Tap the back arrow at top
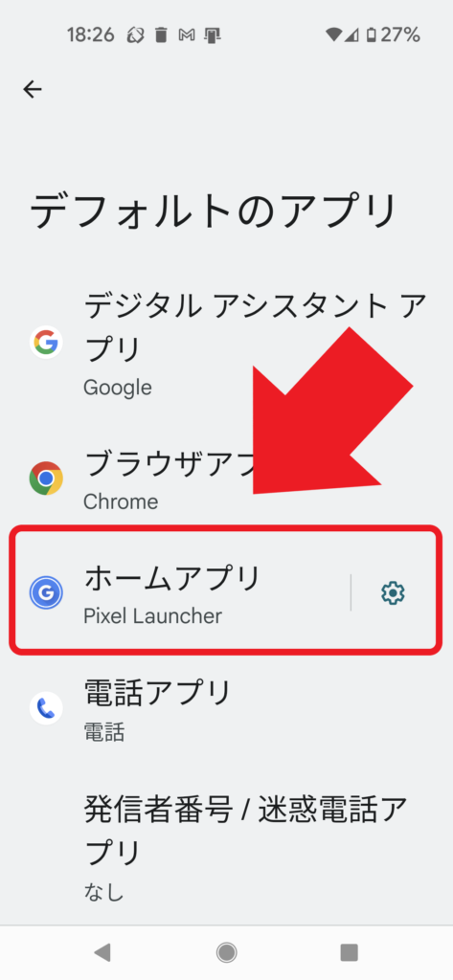This screenshot has height=980, width=453. coord(33,90)
